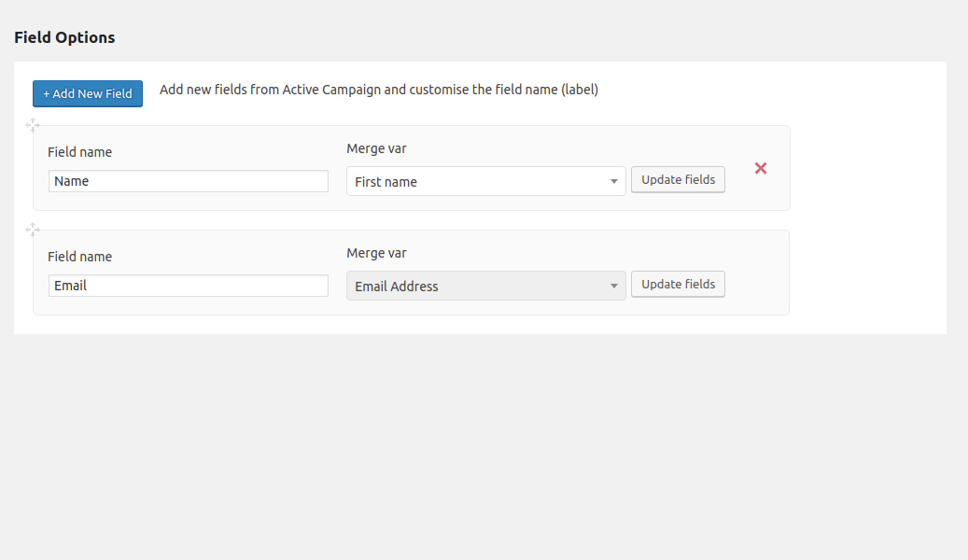
Task: Select the Merge var label above Email Address
Action: 376,253
